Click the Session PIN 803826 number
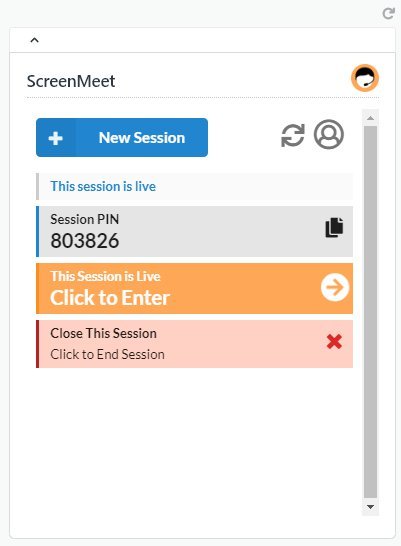 click(x=85, y=241)
